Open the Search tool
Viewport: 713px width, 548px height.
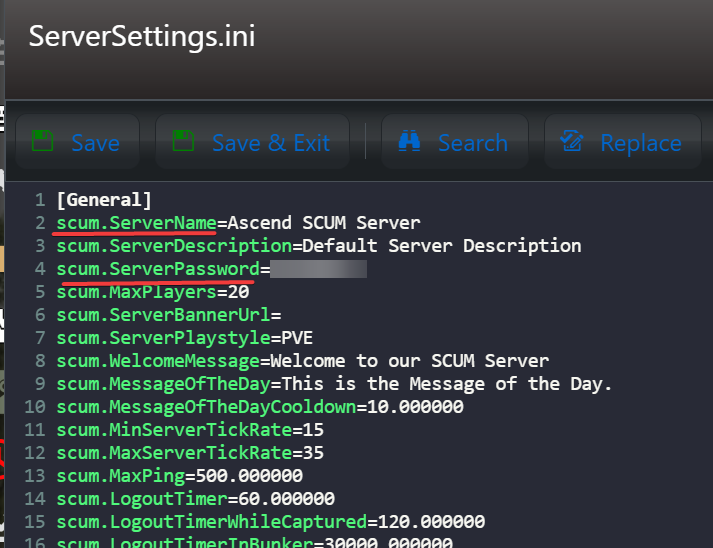(455, 142)
